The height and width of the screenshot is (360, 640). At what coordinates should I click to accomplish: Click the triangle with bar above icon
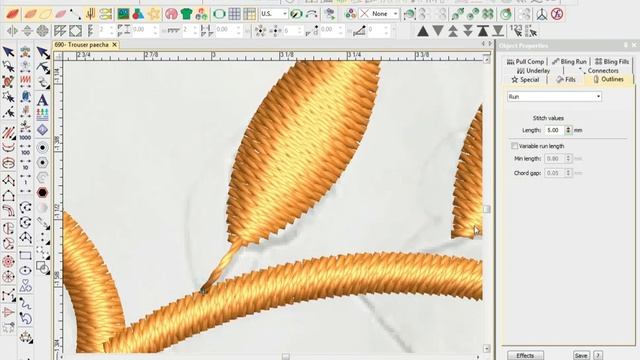click(x=483, y=31)
